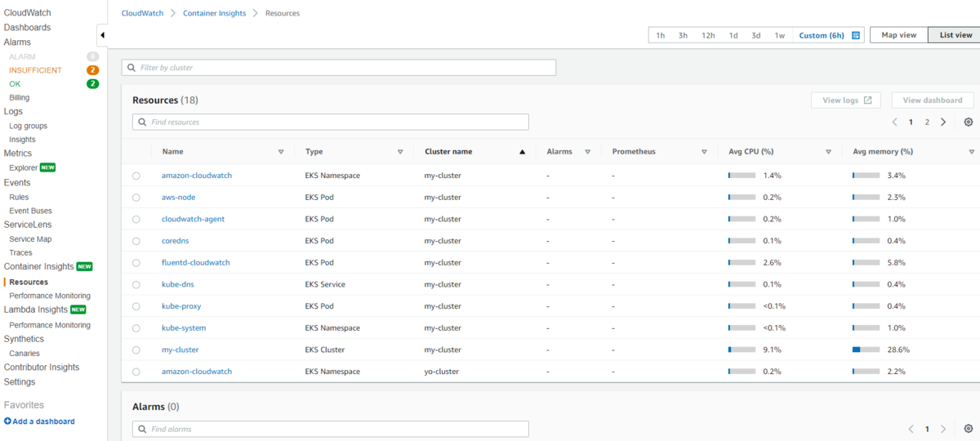Click Avg memory bar for my-cluster EKS Cluster
This screenshot has width=980, height=441.
[866, 350]
